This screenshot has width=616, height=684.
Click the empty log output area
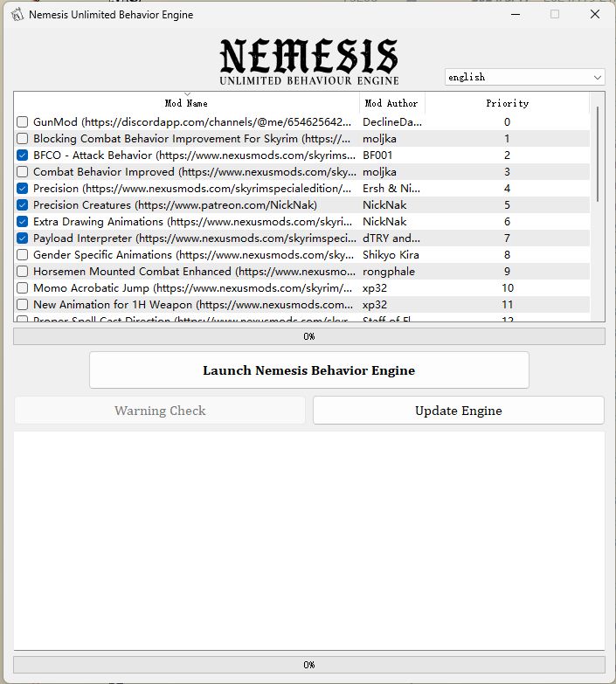tap(308, 541)
